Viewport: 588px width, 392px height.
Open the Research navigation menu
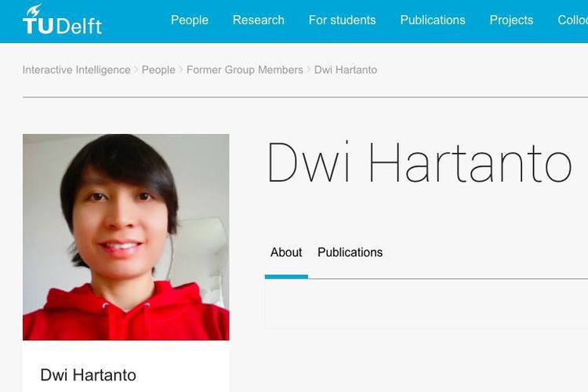[x=259, y=20]
